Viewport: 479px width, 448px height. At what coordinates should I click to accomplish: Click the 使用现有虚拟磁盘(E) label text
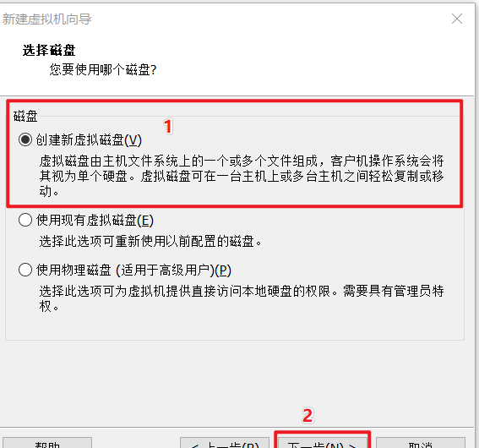point(95,220)
